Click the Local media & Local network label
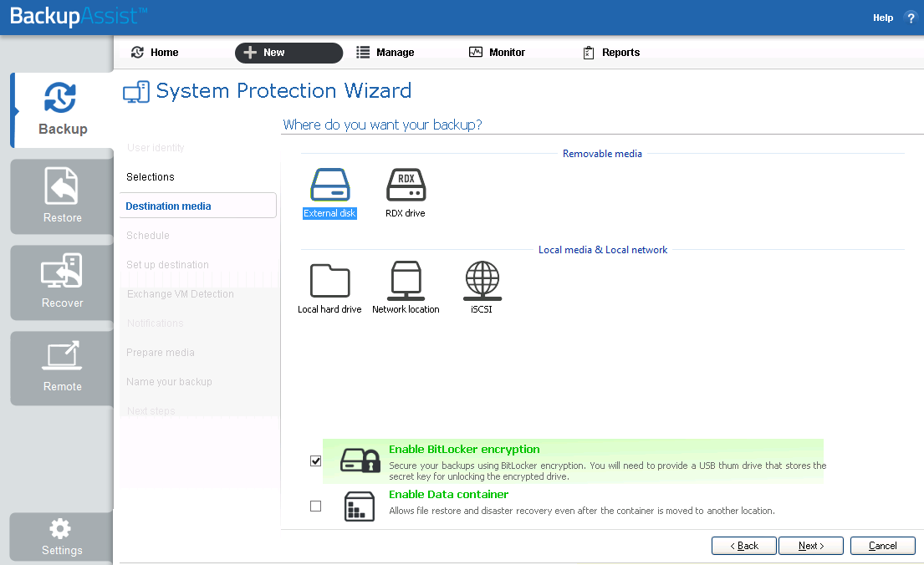 (603, 250)
